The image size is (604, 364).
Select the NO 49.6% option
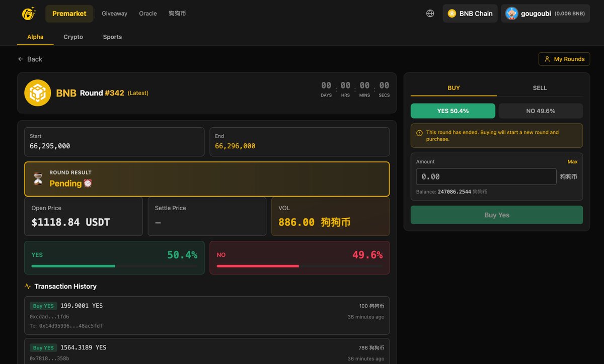click(541, 111)
